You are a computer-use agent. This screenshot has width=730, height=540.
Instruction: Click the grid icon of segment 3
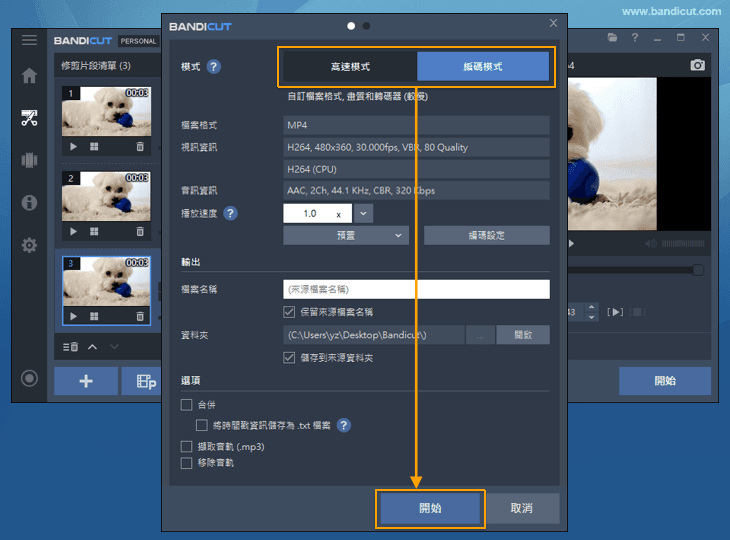[x=94, y=316]
